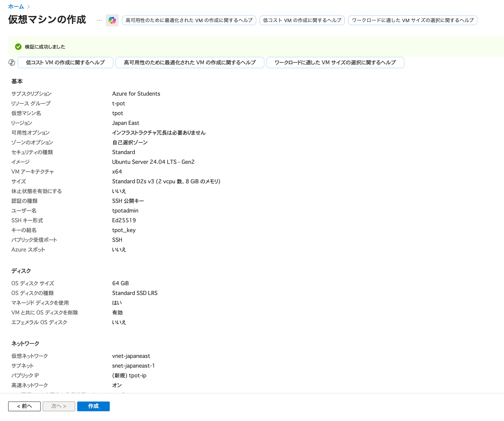Open the Copilot icon beside the page title
The width and height of the screenshot is (504, 421).
pos(112,20)
